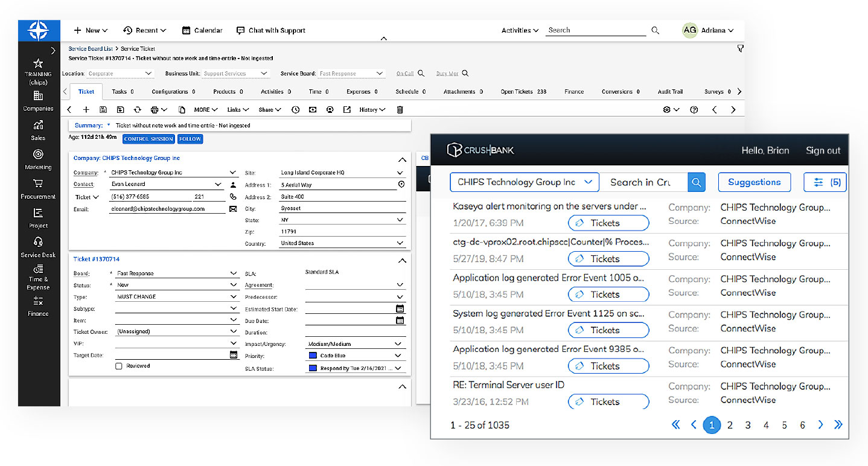The width and height of the screenshot is (868, 466).
Task: Open calendar picker for Estimated Start Date
Action: [x=400, y=308]
